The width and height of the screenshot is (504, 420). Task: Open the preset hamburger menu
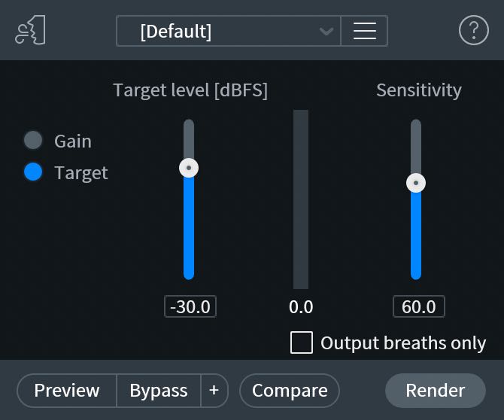tap(364, 31)
